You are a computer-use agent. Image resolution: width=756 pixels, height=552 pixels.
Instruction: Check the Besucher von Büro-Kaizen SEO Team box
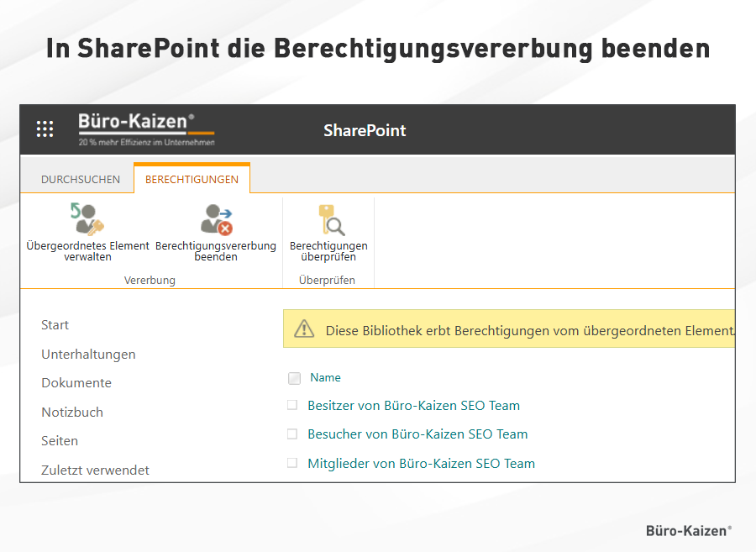[x=292, y=434]
